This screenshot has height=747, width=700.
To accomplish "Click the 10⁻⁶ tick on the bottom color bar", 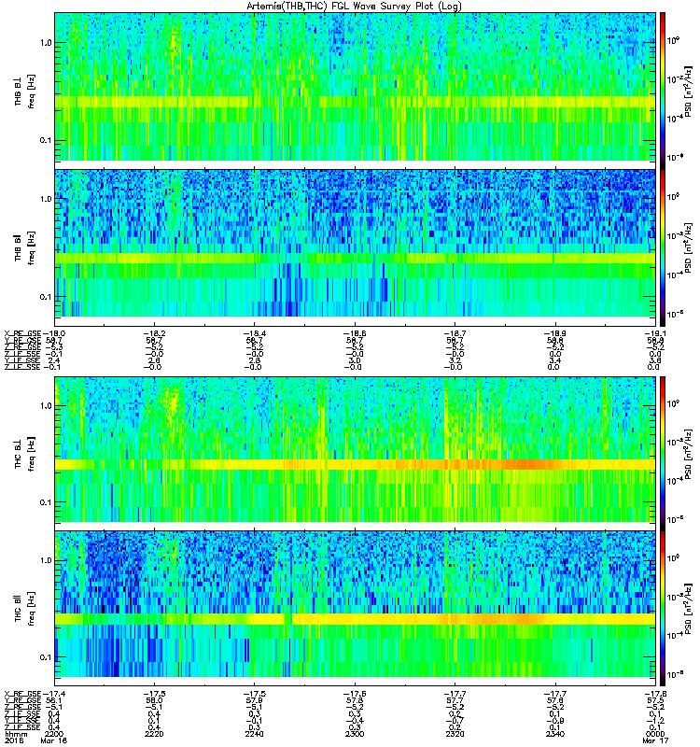I will click(676, 674).
